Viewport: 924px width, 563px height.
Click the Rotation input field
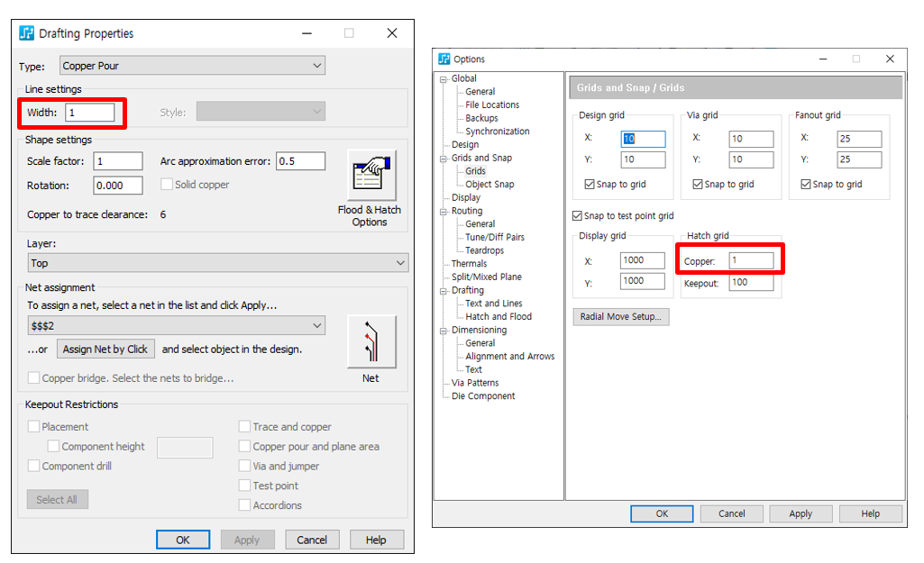(118, 186)
